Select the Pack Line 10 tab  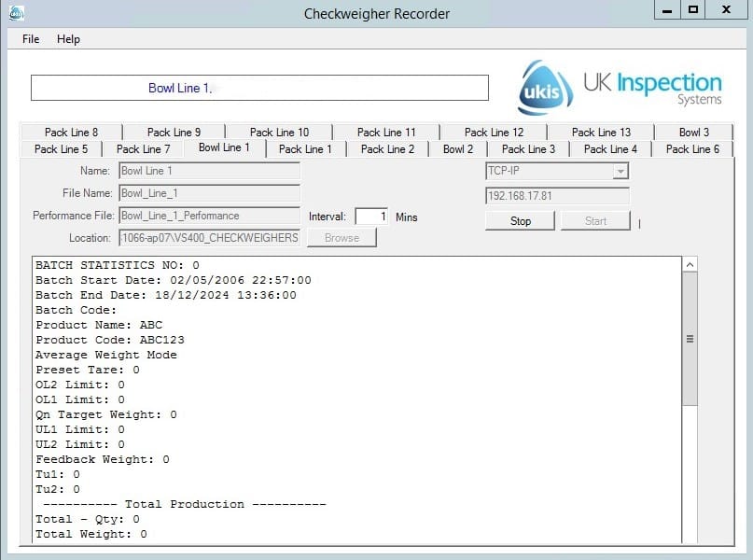tap(279, 133)
